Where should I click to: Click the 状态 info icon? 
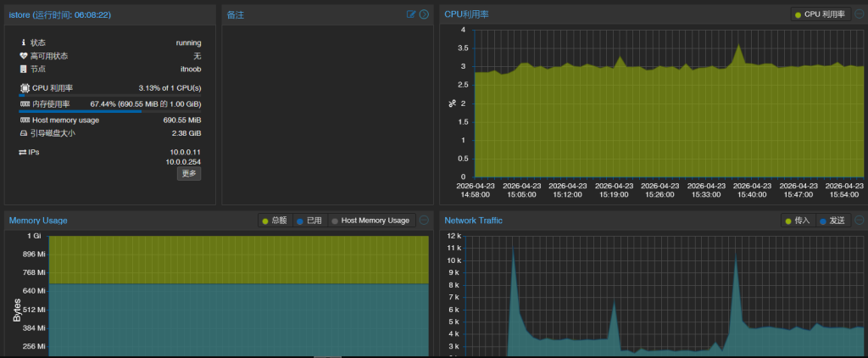[23, 42]
